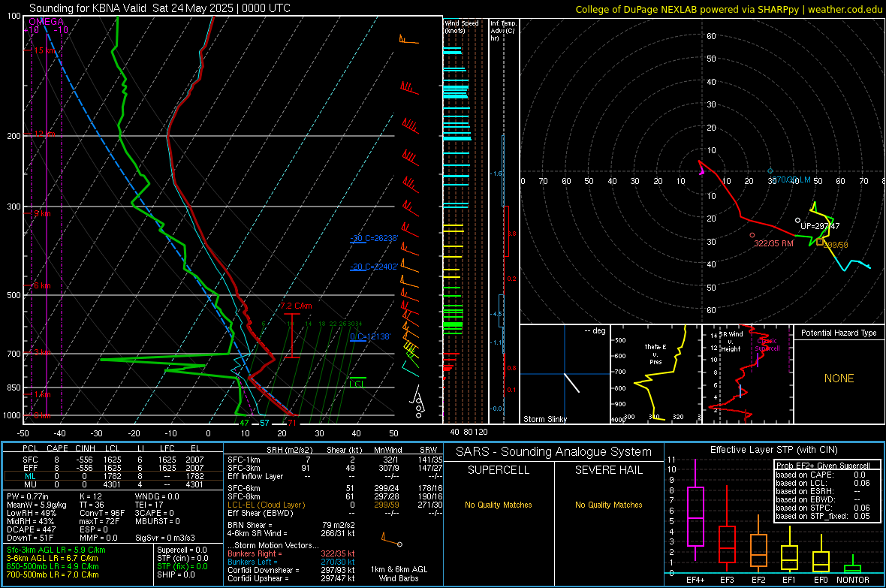Click the '0 C=12138'' freezing level label

(x=370, y=336)
